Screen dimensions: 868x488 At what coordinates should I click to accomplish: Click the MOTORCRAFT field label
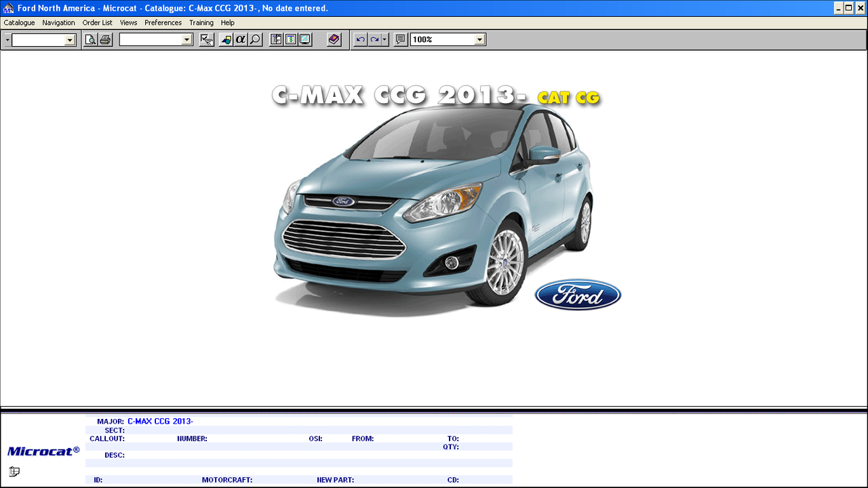(227, 480)
